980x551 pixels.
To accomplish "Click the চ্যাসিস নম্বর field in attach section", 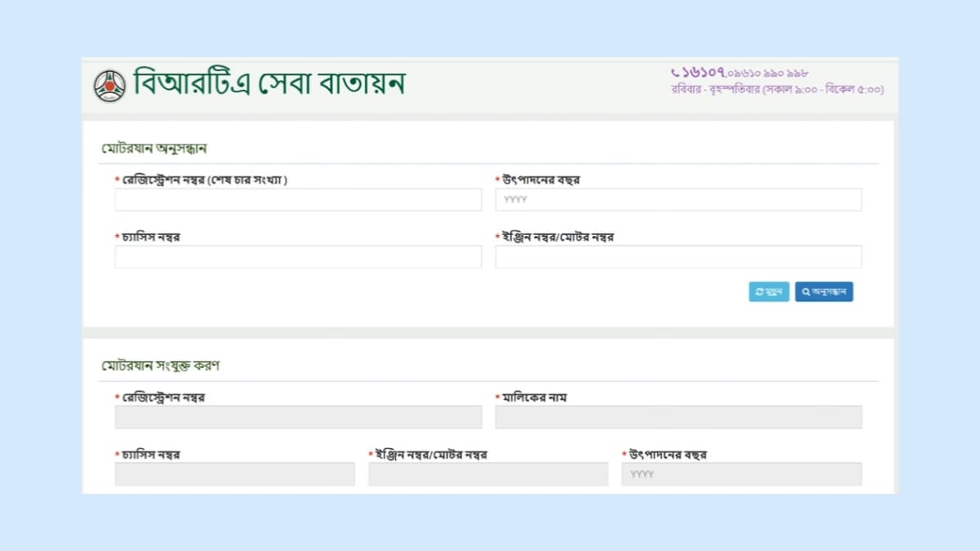I will click(234, 473).
